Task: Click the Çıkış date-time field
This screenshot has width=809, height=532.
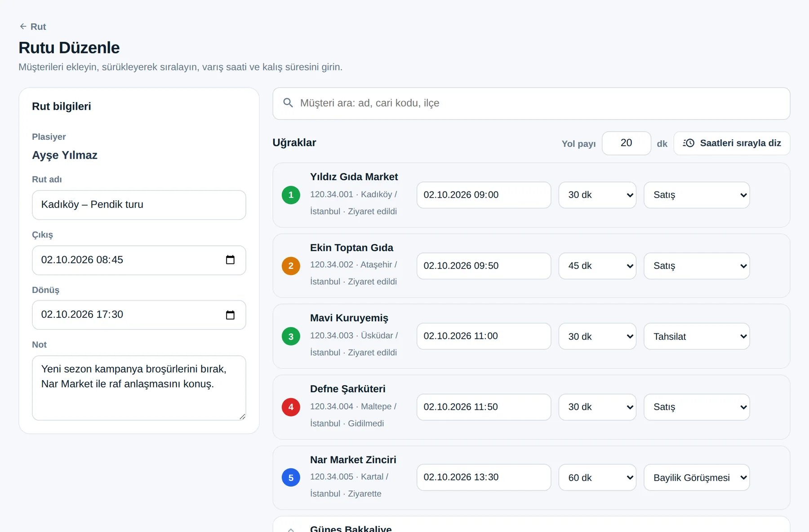Action: tap(139, 260)
